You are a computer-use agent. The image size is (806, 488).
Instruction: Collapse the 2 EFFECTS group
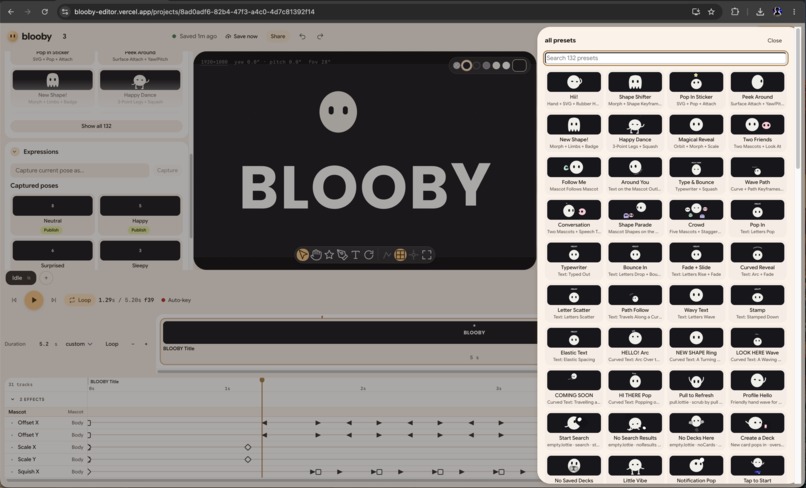[x=13, y=399]
